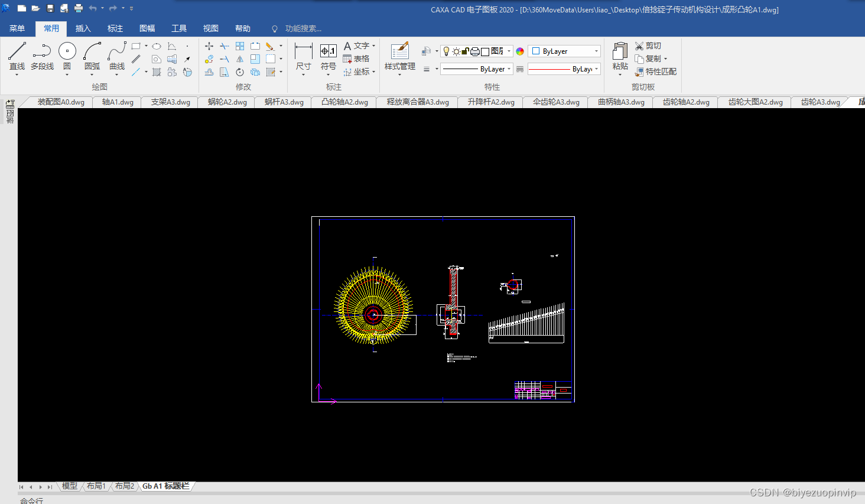Switch to the 图幅 ribbon tab
The height and width of the screenshot is (504, 865).
click(147, 28)
